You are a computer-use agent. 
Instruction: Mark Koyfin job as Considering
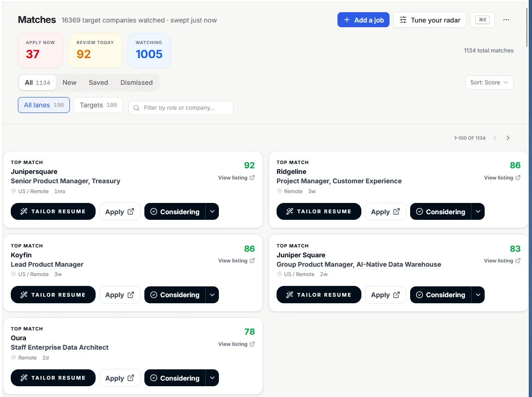pos(175,294)
